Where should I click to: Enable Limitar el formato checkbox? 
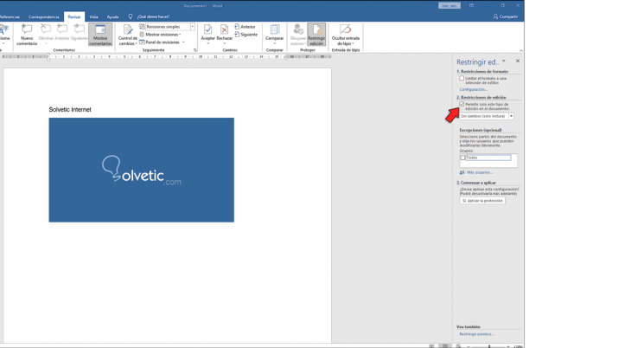(x=462, y=78)
